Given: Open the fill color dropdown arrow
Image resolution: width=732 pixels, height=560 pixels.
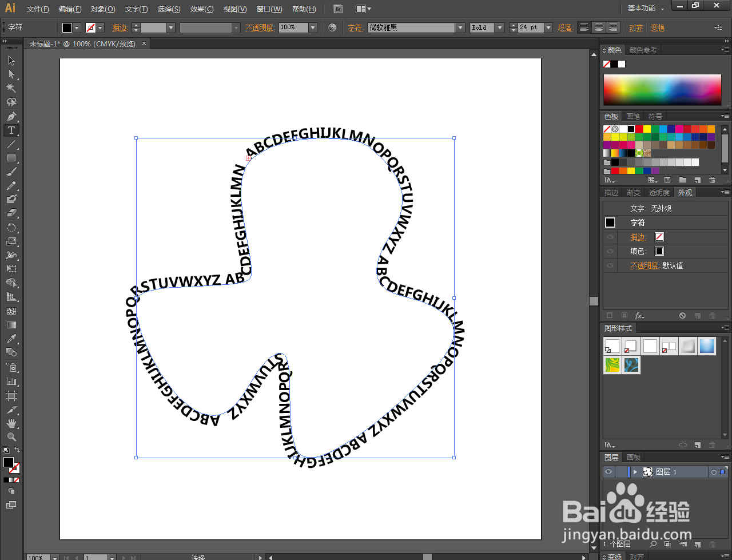Looking at the screenshot, I should pos(77,27).
